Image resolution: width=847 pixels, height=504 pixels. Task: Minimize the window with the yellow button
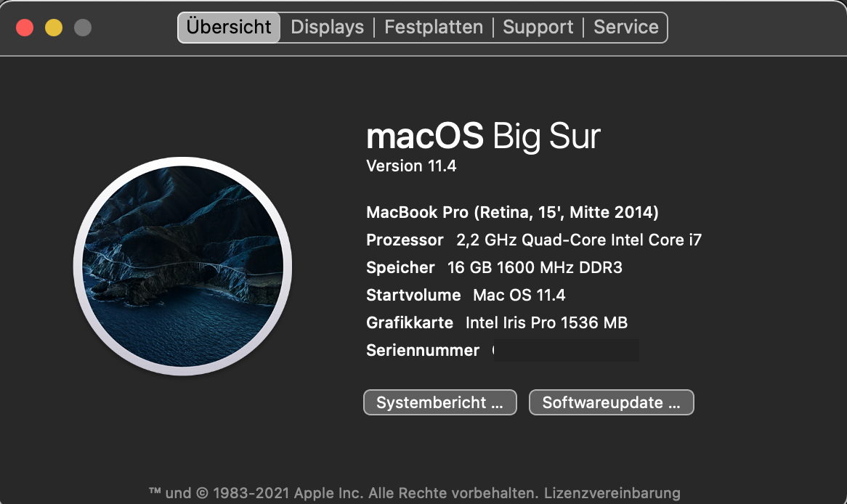54,28
